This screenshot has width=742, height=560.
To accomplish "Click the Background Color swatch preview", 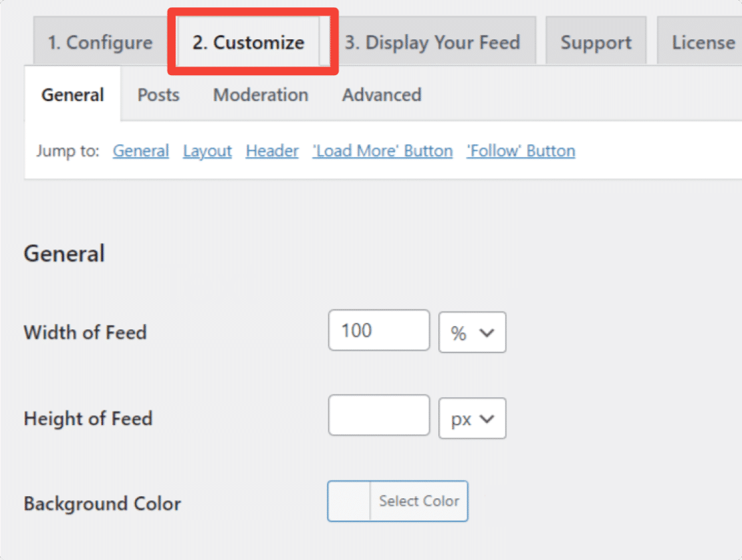I will (x=349, y=501).
